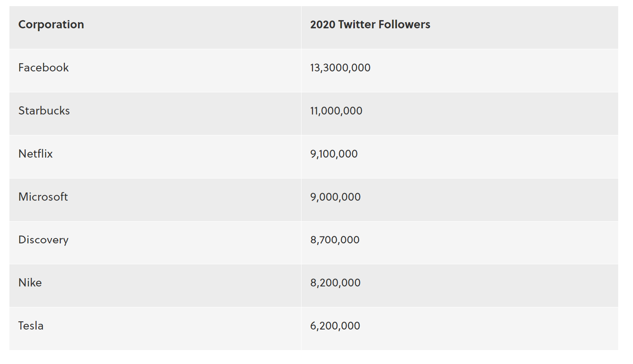Select the Nike cell

point(30,283)
